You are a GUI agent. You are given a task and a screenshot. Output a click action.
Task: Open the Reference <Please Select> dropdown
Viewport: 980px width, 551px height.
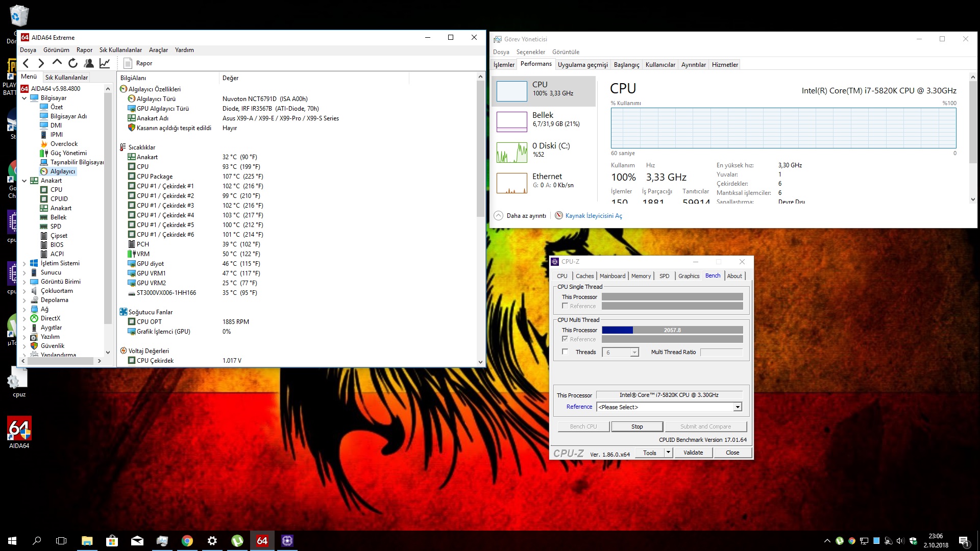coord(738,407)
